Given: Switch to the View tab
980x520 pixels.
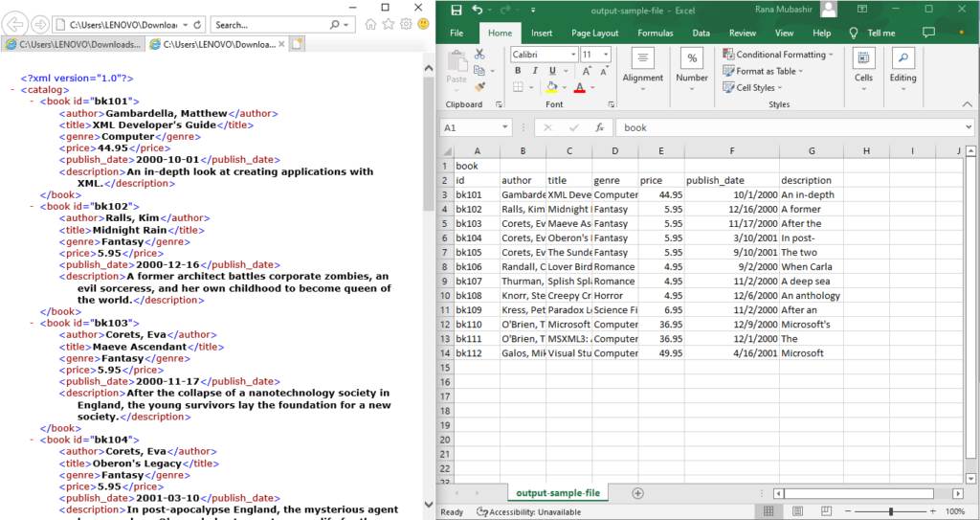Looking at the screenshot, I should pyautogui.click(x=785, y=34).
